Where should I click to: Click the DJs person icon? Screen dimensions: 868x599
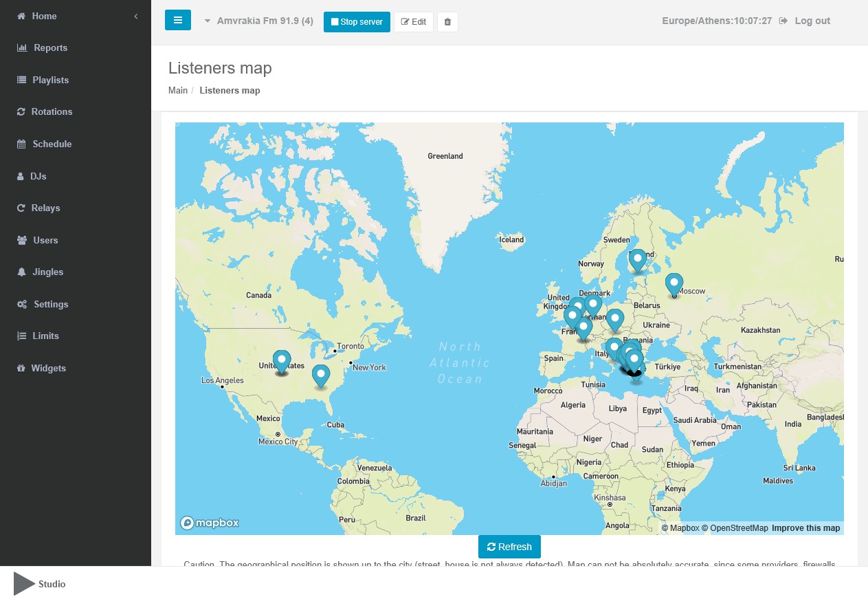tap(21, 177)
